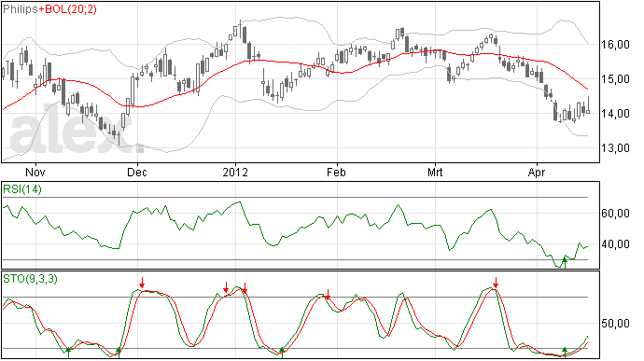Image resolution: width=644 pixels, height=361 pixels.
Task: Click the green STO buy arrow in mid-January
Action: (282, 353)
